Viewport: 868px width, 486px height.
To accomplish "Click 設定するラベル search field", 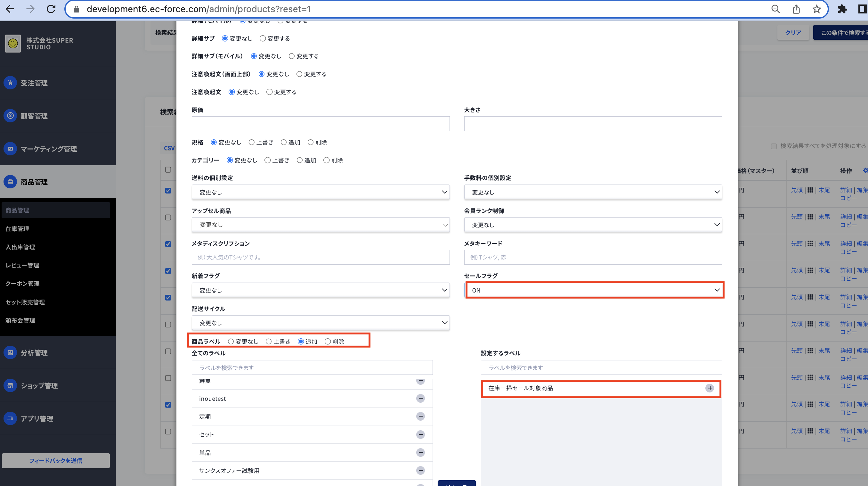I will [601, 367].
